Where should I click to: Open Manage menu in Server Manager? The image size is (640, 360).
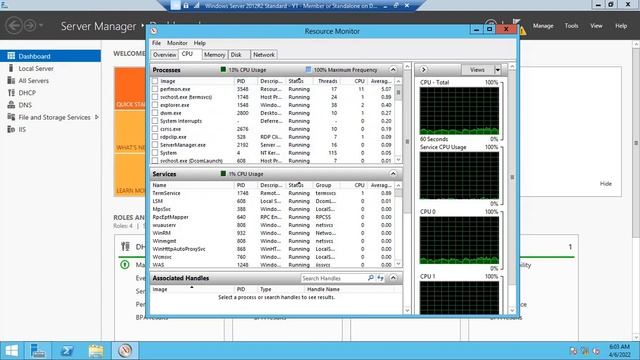coord(543,26)
